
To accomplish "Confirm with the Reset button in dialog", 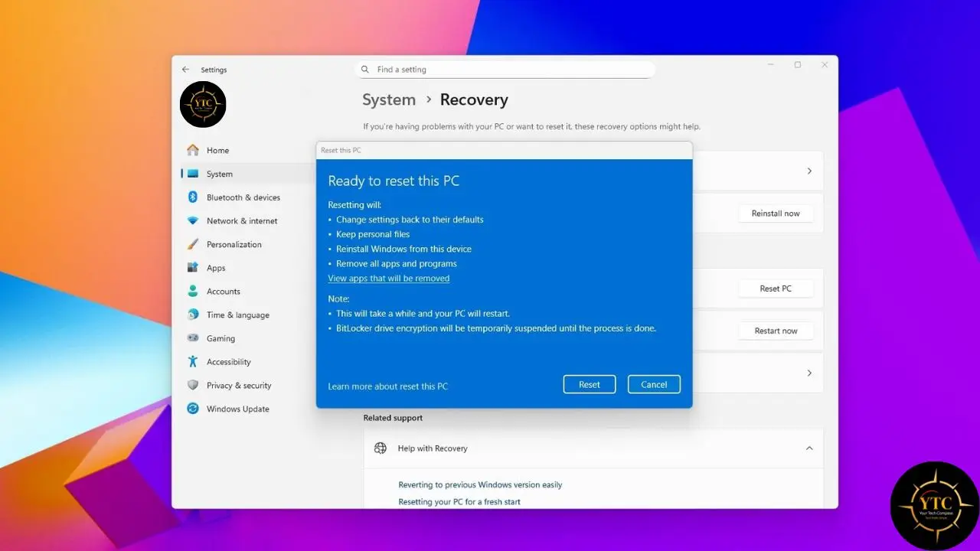I will tap(590, 384).
